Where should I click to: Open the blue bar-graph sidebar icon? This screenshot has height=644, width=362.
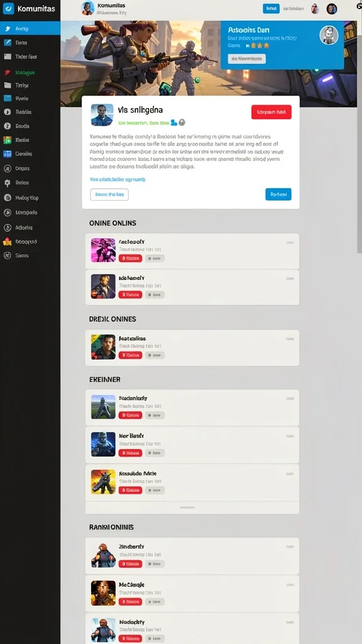pos(7,153)
